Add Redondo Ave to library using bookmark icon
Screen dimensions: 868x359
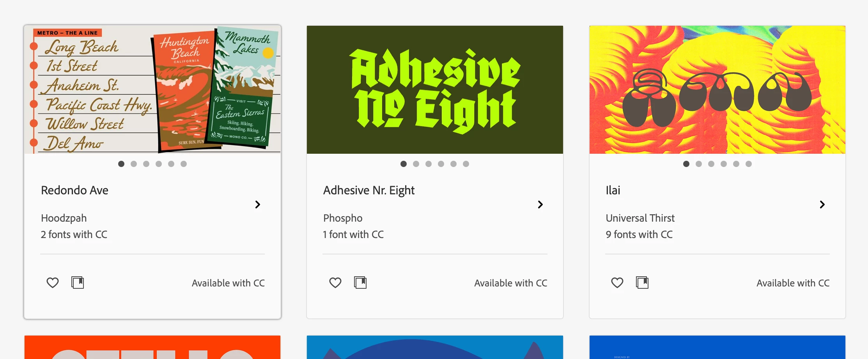click(x=78, y=283)
